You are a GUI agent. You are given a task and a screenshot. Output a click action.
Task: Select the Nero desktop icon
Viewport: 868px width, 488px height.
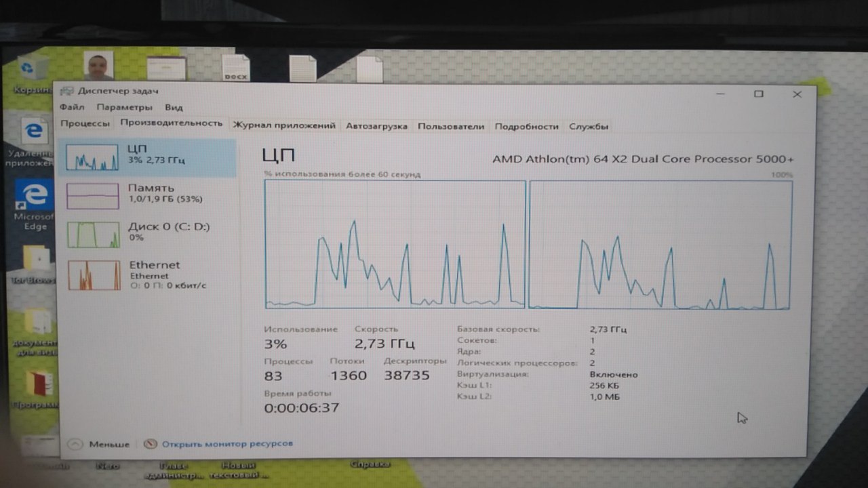(106, 466)
